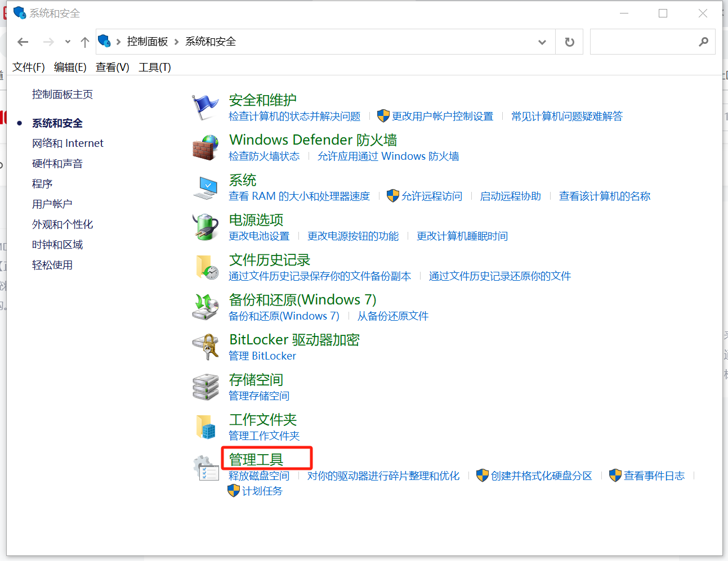This screenshot has width=728, height=561.
Task: Click 检查防火墙状态 link
Action: click(264, 156)
